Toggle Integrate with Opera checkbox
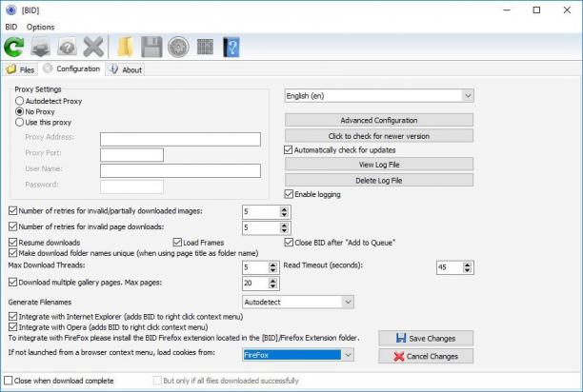The width and height of the screenshot is (583, 392). [x=12, y=327]
